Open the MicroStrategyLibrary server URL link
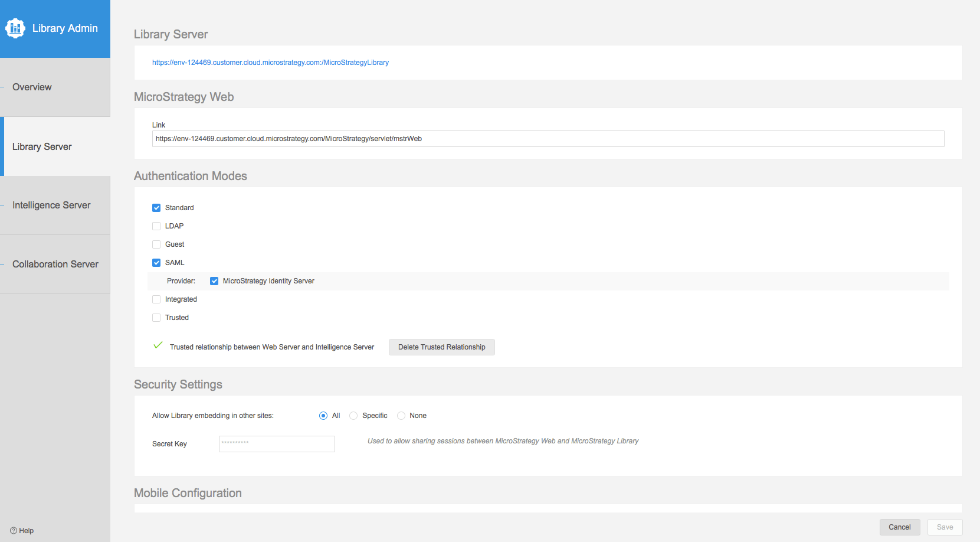 pyautogui.click(x=270, y=63)
